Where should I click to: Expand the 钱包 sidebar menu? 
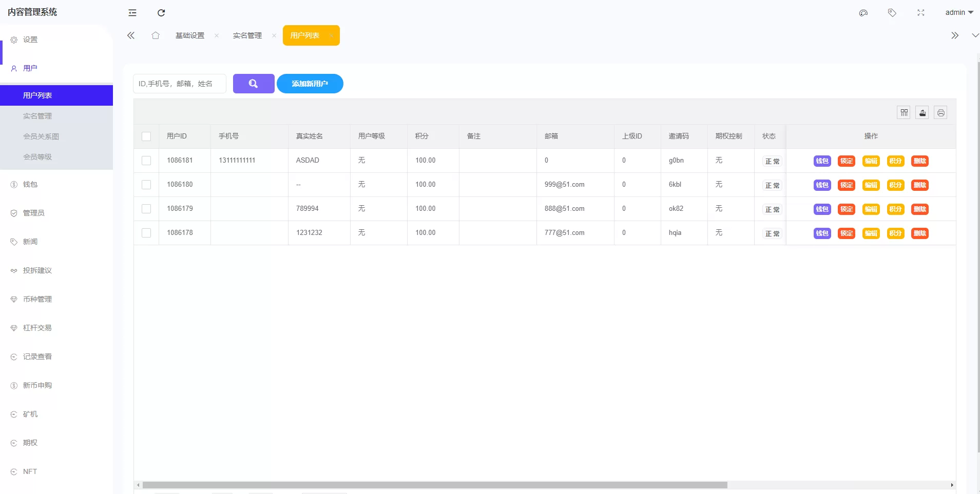[x=30, y=184]
